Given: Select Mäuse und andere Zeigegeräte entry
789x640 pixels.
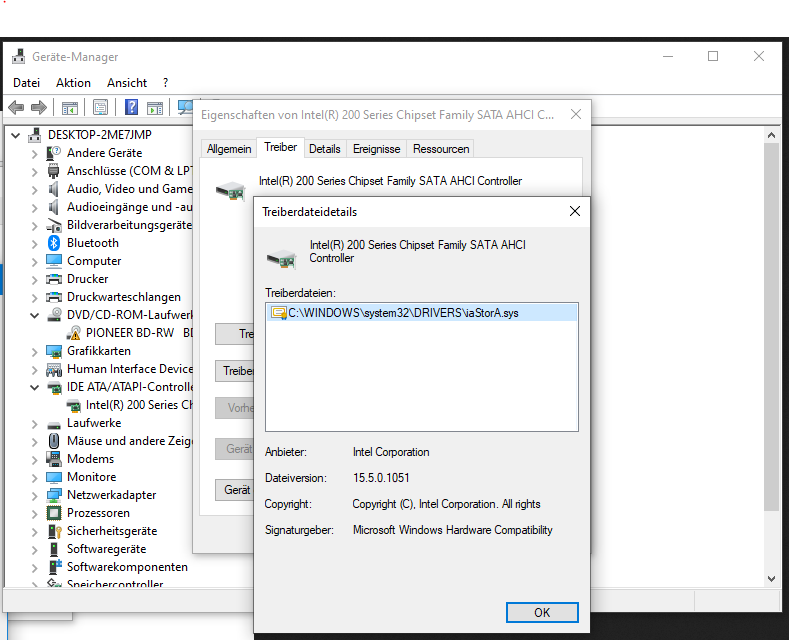Looking at the screenshot, I should tap(130, 441).
